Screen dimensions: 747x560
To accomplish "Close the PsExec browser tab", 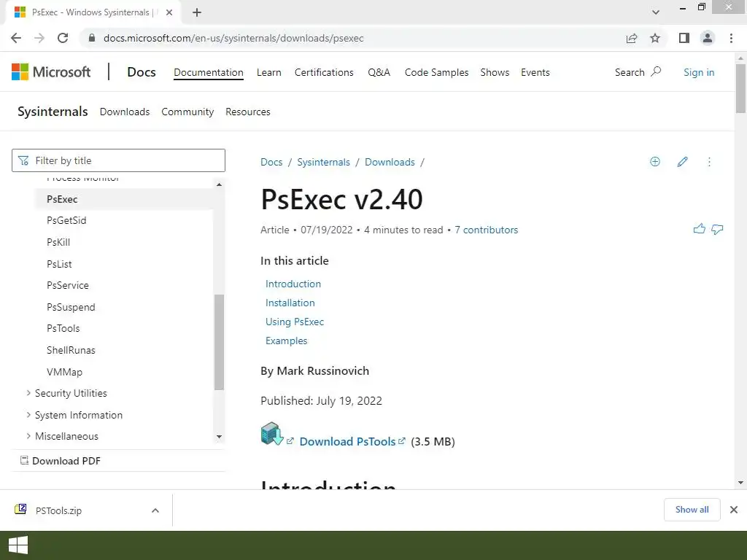I will click(169, 12).
